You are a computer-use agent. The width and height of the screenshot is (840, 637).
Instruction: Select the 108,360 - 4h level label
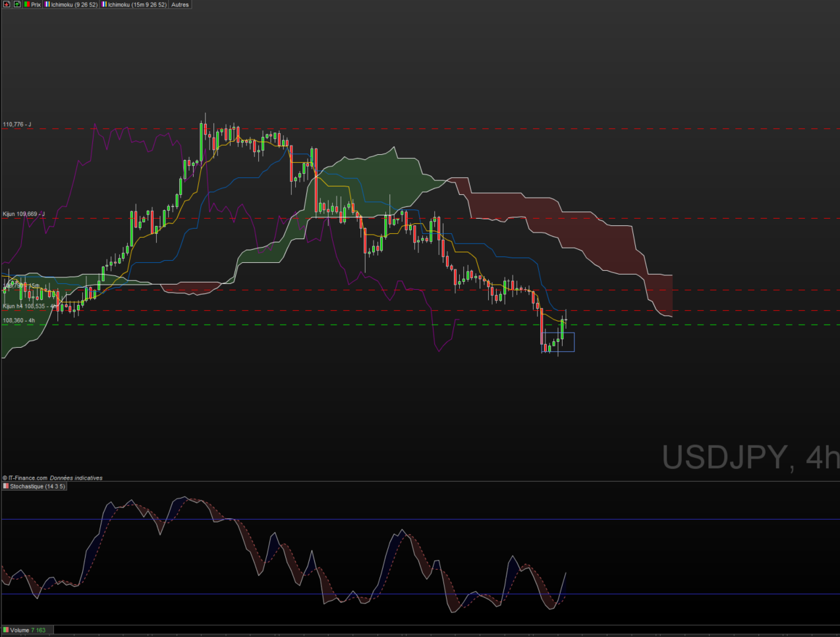19,321
